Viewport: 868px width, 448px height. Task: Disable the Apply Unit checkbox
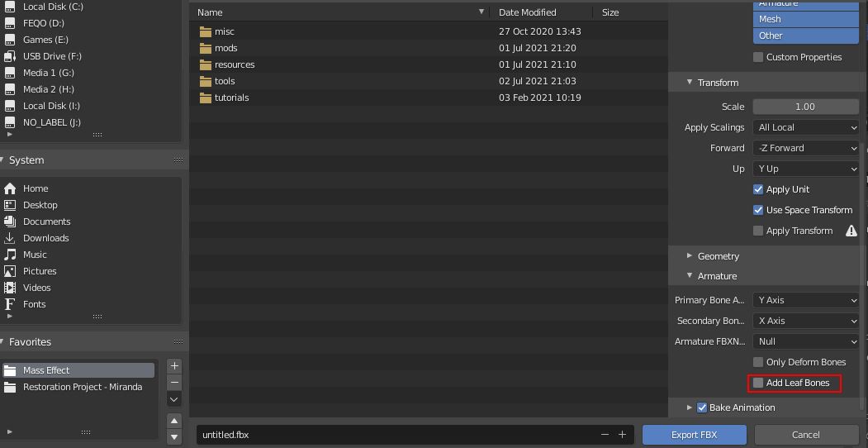click(x=758, y=189)
